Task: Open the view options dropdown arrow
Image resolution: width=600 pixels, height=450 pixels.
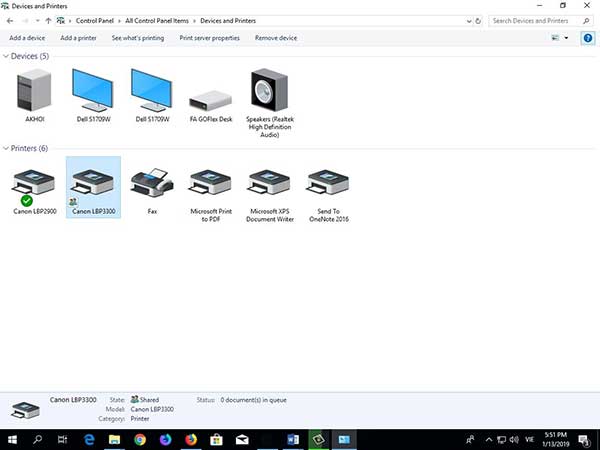Action: click(566, 38)
